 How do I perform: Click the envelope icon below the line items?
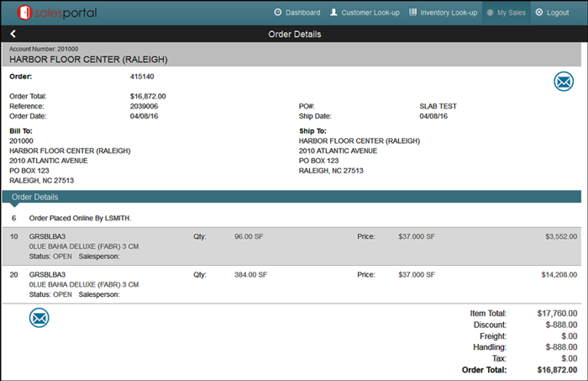coord(39,318)
